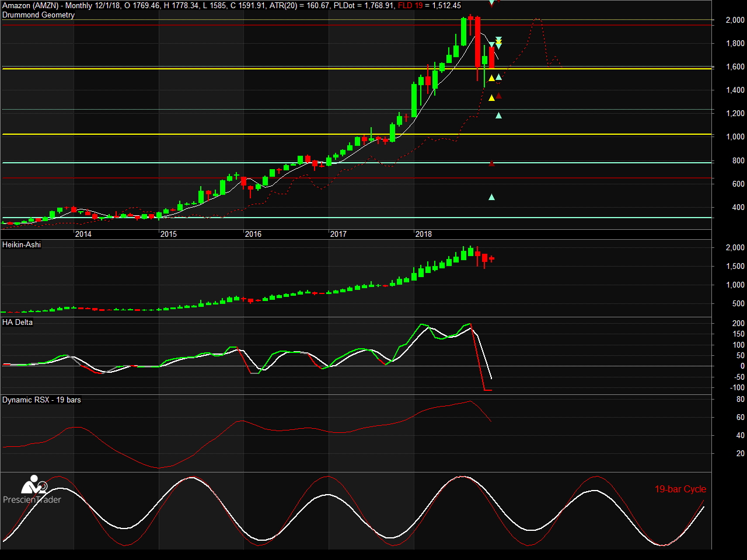
Task: Click 800 on the main price axis
Action: [x=739, y=160]
